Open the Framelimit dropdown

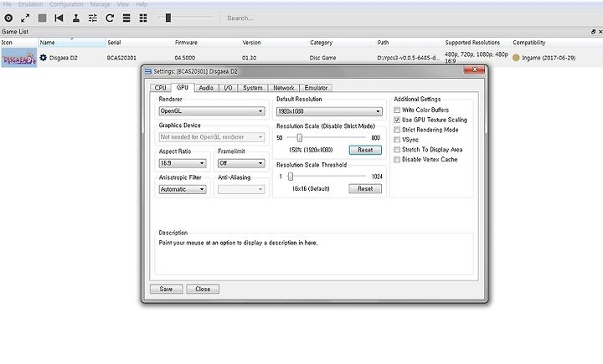(x=241, y=163)
